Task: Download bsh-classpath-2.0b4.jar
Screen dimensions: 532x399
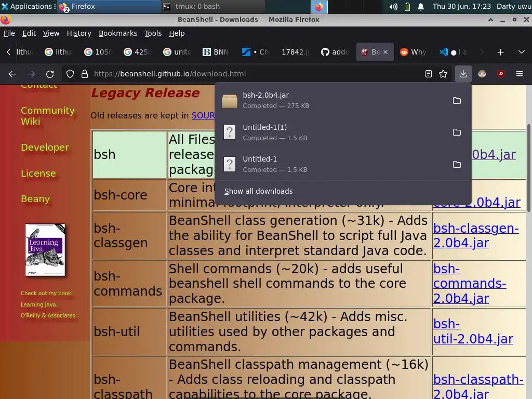Action: (478, 387)
